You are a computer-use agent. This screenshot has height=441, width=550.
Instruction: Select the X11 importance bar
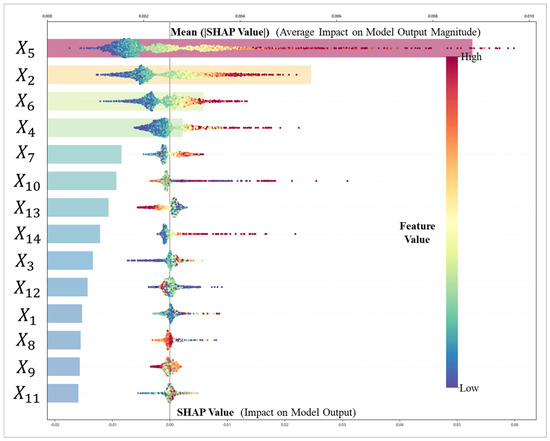(x=63, y=393)
